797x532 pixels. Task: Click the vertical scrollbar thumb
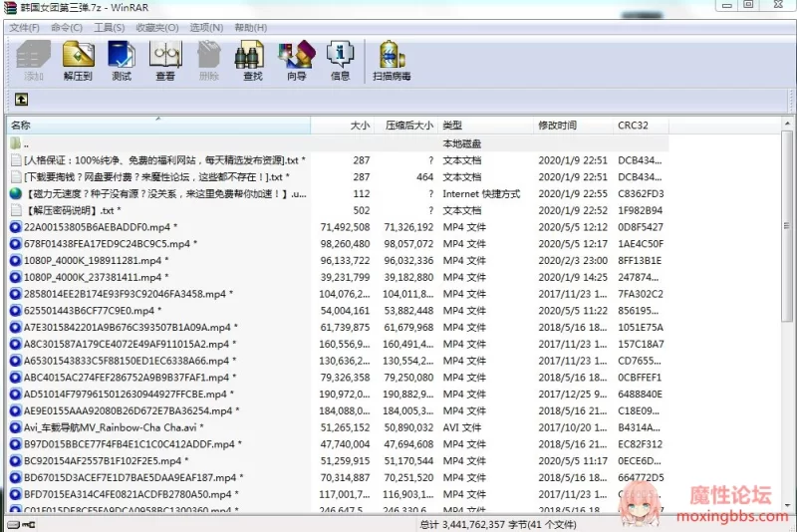point(787,226)
